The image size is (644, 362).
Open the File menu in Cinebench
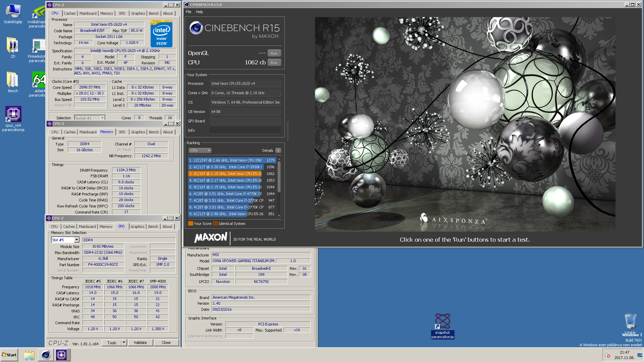tap(189, 12)
